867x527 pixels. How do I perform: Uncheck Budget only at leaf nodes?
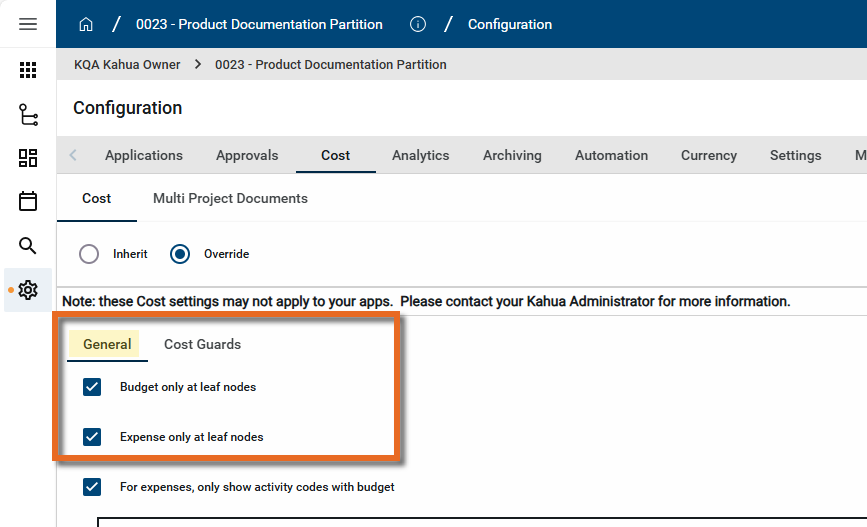92,387
